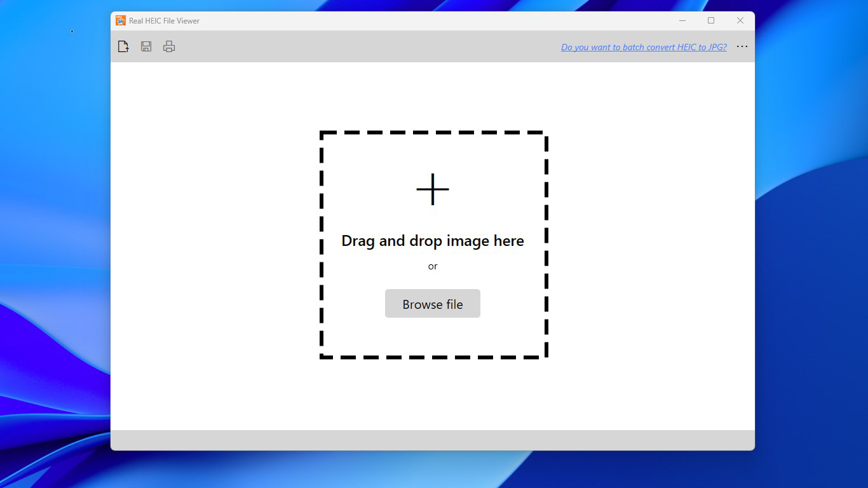The image size is (868, 488).
Task: Click the Real HEIC File Viewer app icon
Action: [x=121, y=20]
